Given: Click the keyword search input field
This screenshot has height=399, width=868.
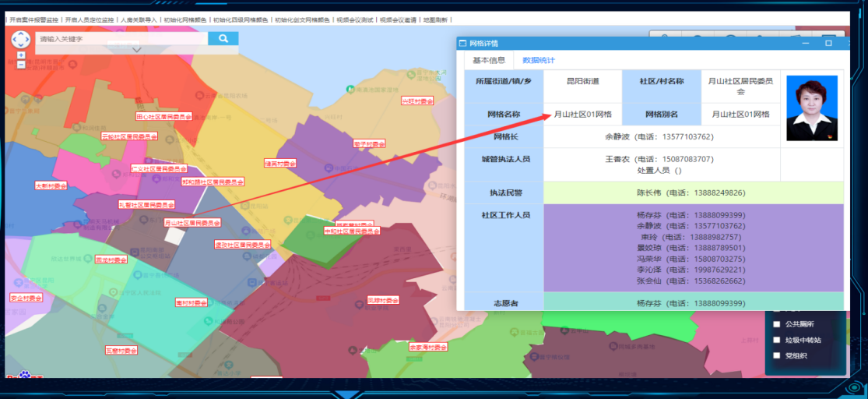Looking at the screenshot, I should (121, 38).
